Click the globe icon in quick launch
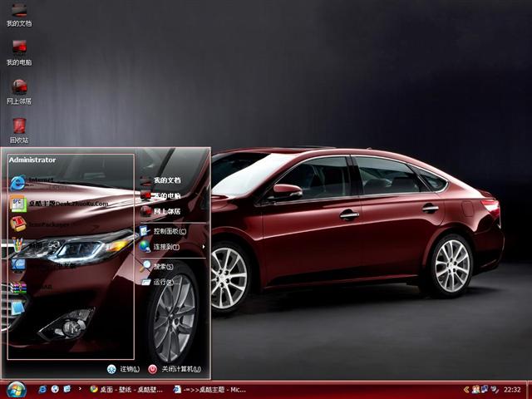532x399 pixels. tap(55, 389)
